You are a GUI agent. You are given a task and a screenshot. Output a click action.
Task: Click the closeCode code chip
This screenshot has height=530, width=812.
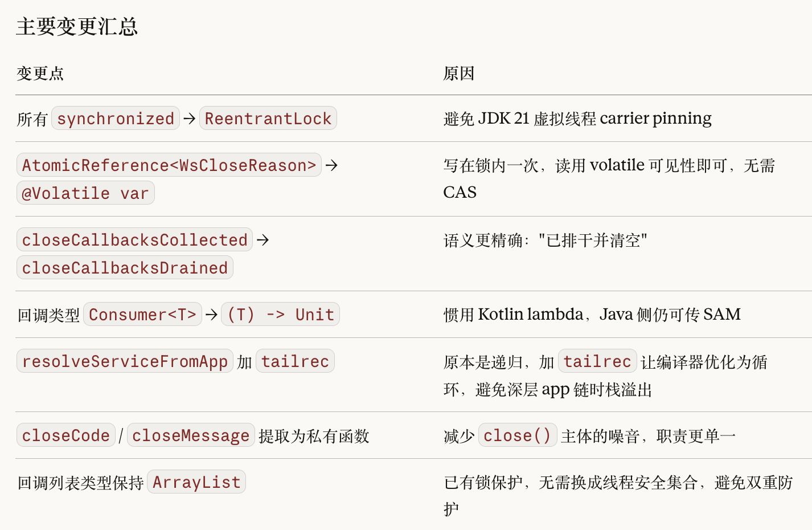(66, 435)
